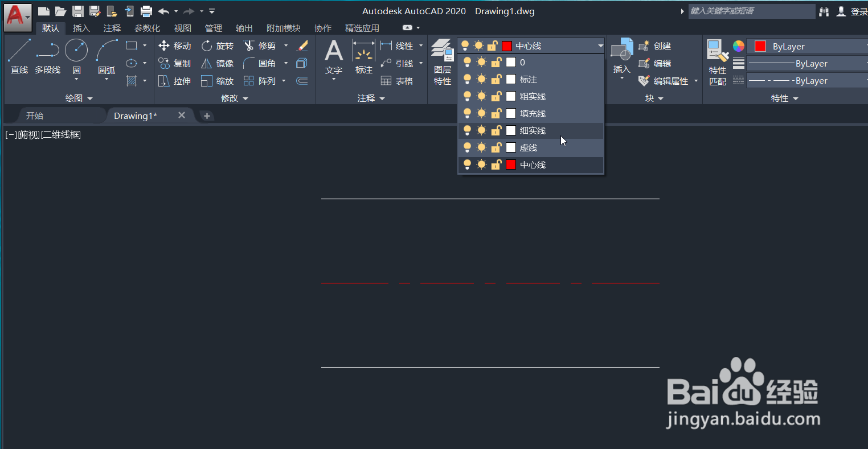Viewport: 868px width, 449px height.
Task: Collapse the layer dropdown showing 中心线
Action: click(x=600, y=46)
